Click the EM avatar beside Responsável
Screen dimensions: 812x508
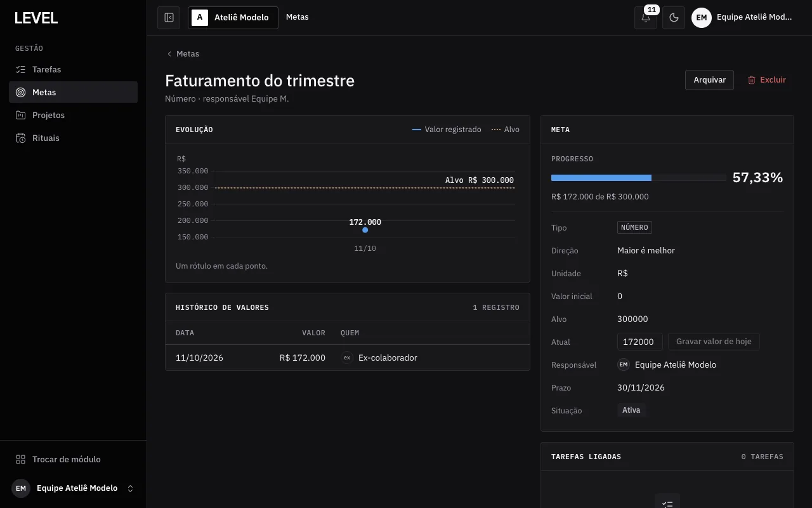tap(624, 364)
